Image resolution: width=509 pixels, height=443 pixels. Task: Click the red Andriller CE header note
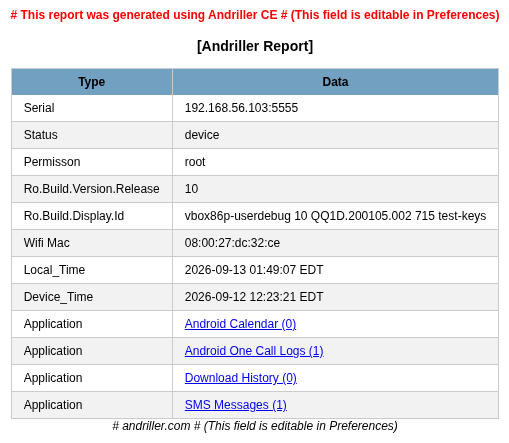(255, 15)
